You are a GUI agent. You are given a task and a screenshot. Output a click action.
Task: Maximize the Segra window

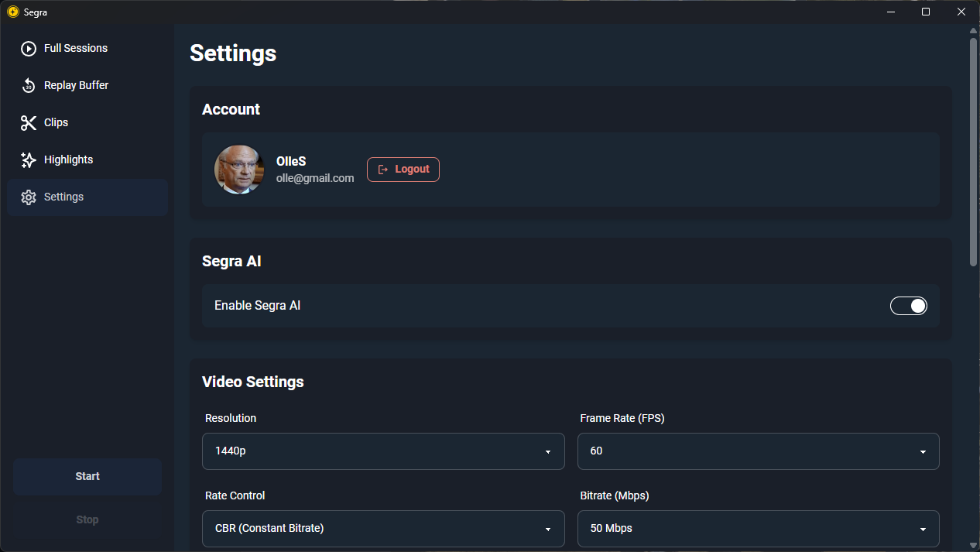[926, 12]
